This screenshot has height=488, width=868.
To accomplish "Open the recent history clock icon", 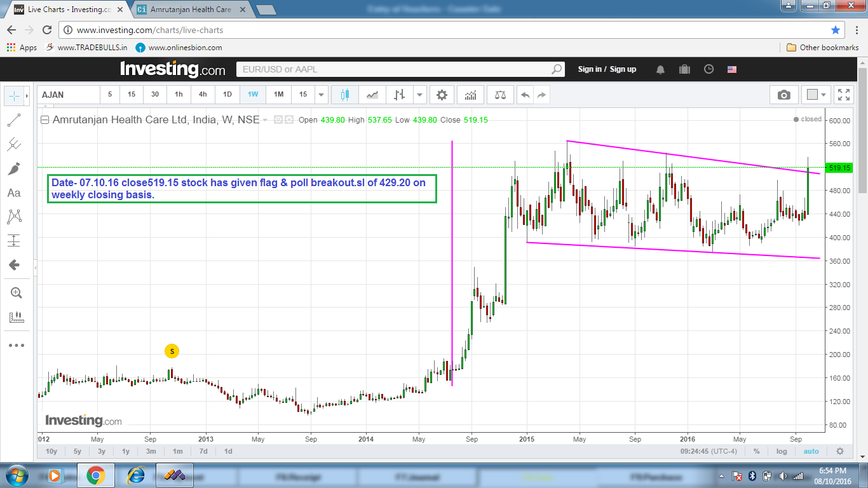I will click(x=709, y=69).
